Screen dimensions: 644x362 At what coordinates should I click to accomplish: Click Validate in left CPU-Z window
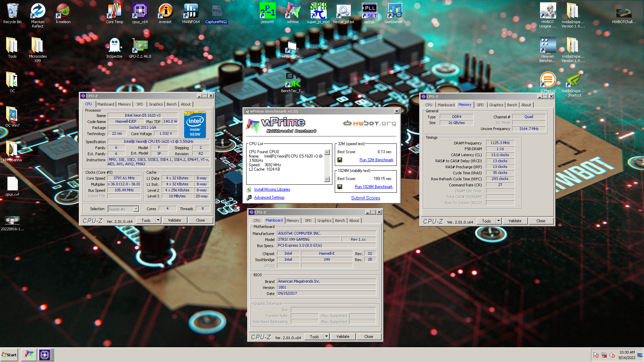click(174, 220)
